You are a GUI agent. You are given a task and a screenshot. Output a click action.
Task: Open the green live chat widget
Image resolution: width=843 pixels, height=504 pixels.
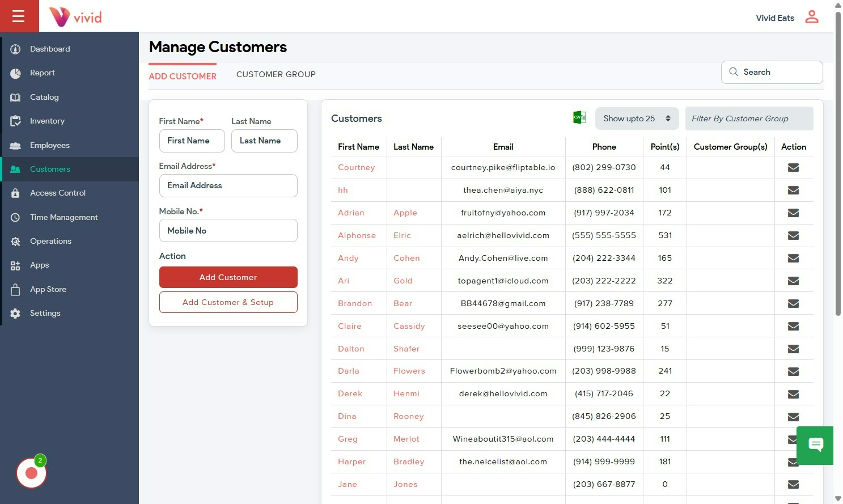click(x=815, y=445)
